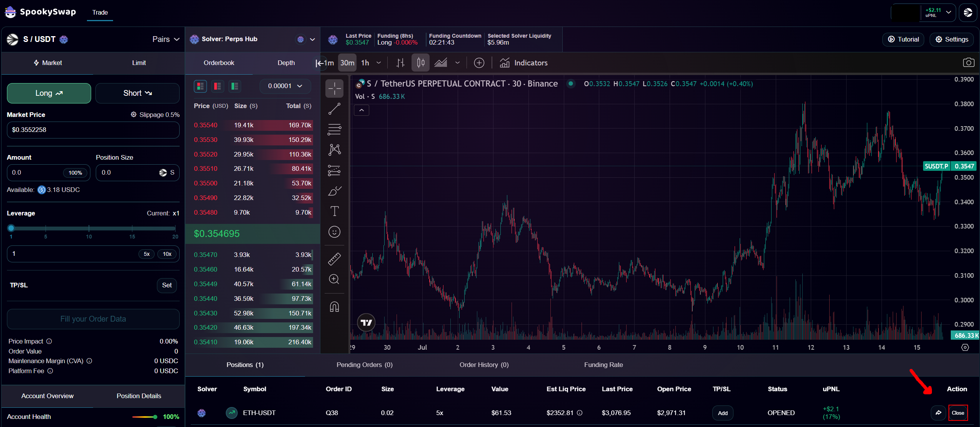Open the Pairs dropdown
This screenshot has width=980, height=427.
coord(166,39)
